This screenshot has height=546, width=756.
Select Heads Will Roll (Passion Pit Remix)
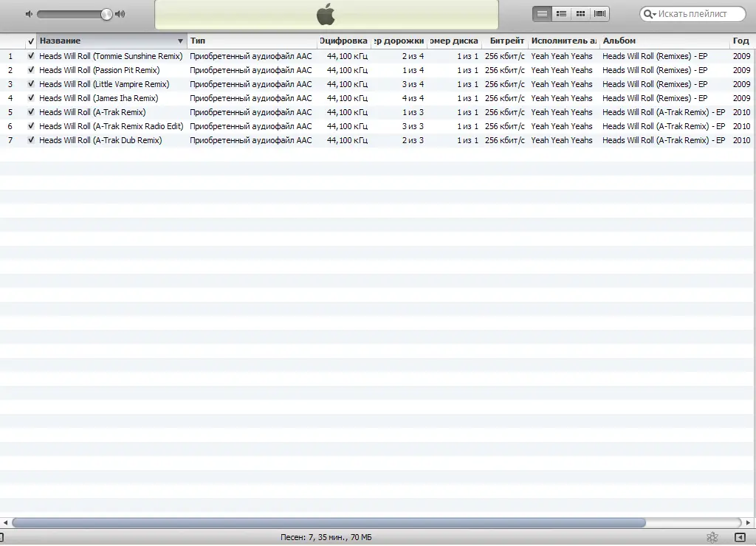tap(99, 70)
